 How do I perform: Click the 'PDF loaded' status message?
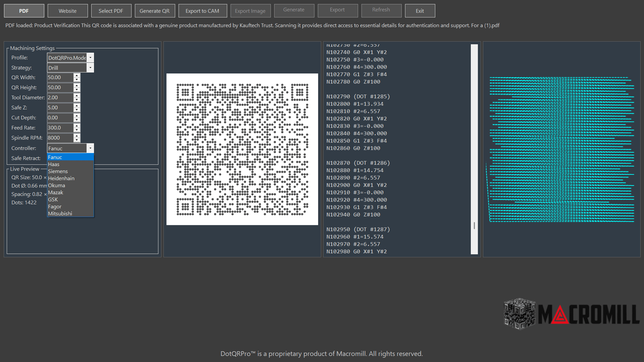pos(252,25)
